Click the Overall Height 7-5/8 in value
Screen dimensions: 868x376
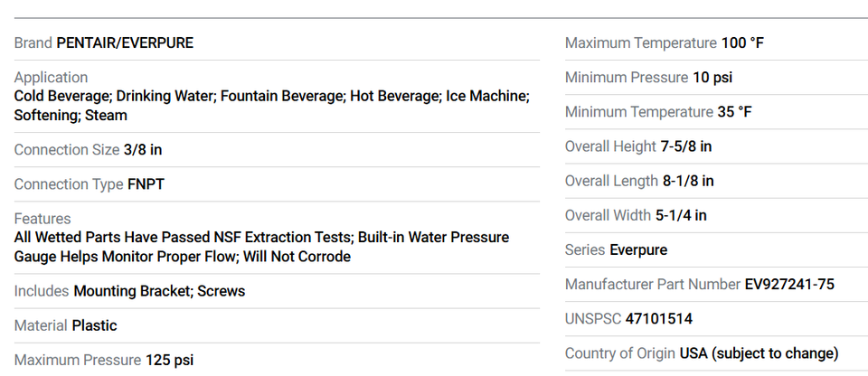tap(686, 146)
